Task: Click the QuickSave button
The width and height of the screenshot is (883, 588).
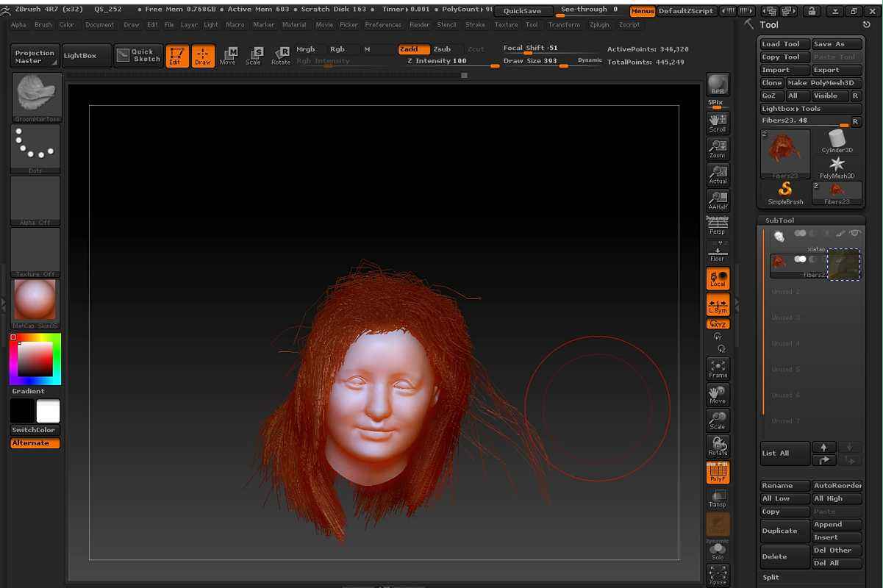Action: click(x=523, y=10)
